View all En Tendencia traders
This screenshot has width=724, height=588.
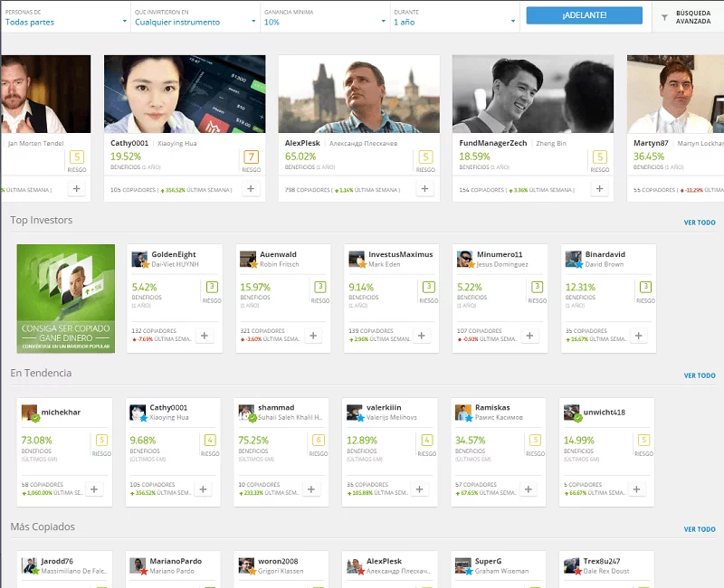pos(700,375)
